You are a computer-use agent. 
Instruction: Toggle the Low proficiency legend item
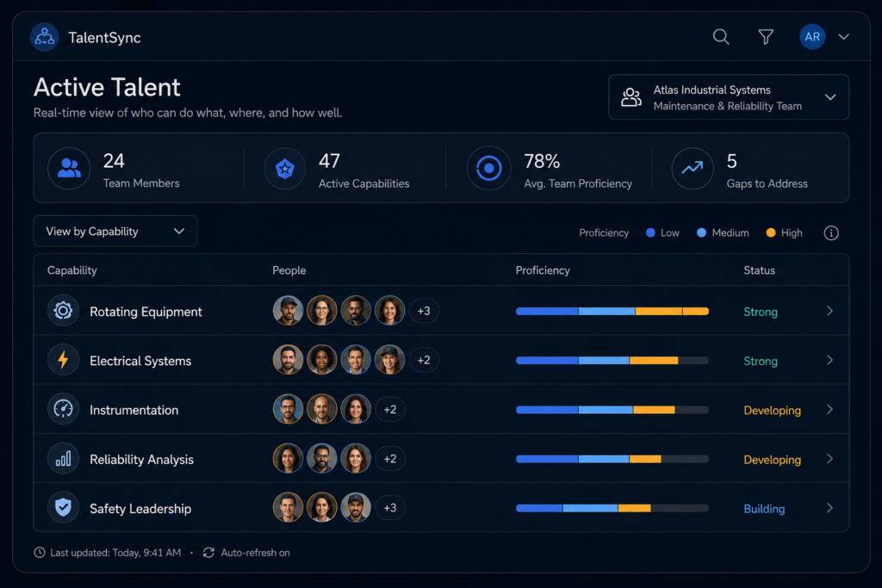[x=662, y=232]
